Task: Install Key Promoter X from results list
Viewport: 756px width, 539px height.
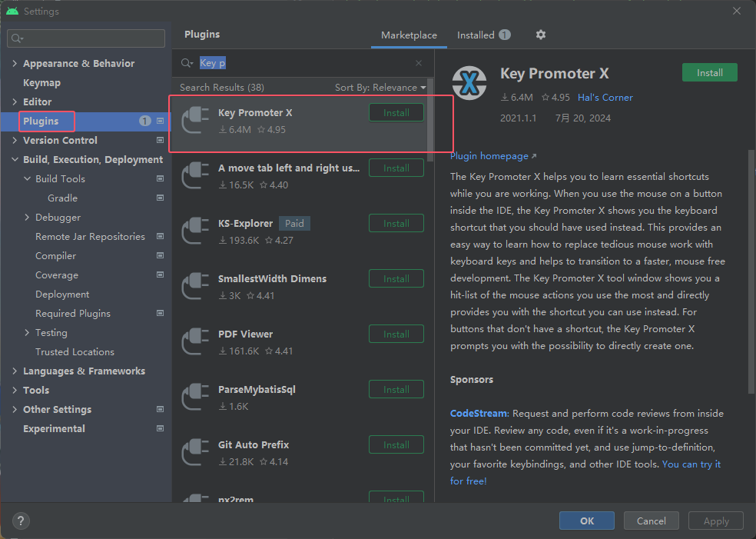Action: tap(396, 112)
